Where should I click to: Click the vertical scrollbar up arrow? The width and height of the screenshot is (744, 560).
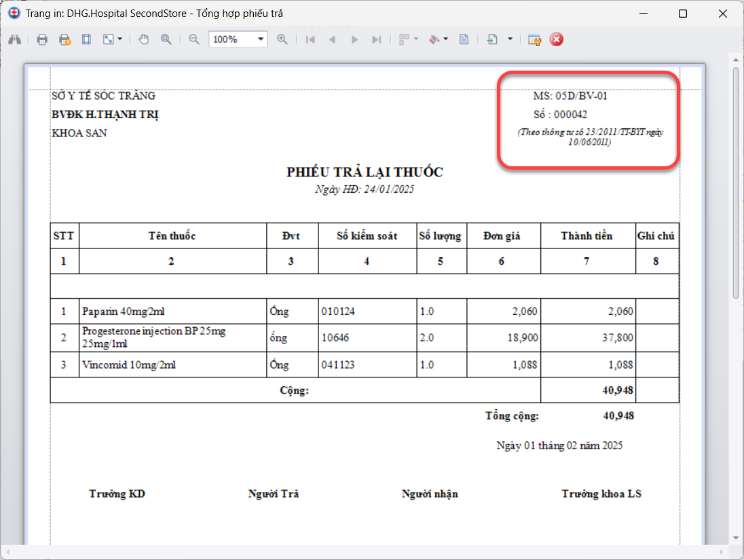coord(735,60)
